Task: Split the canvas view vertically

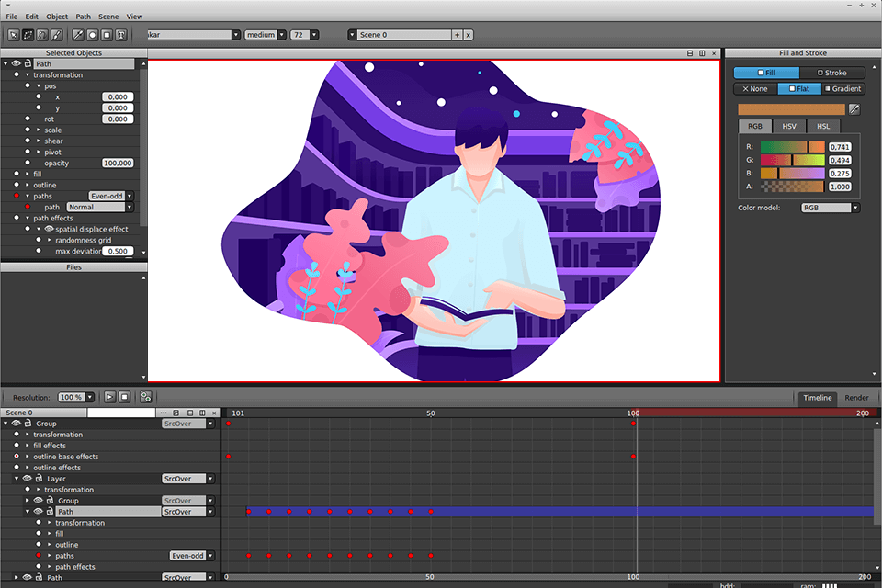Action: click(702, 53)
